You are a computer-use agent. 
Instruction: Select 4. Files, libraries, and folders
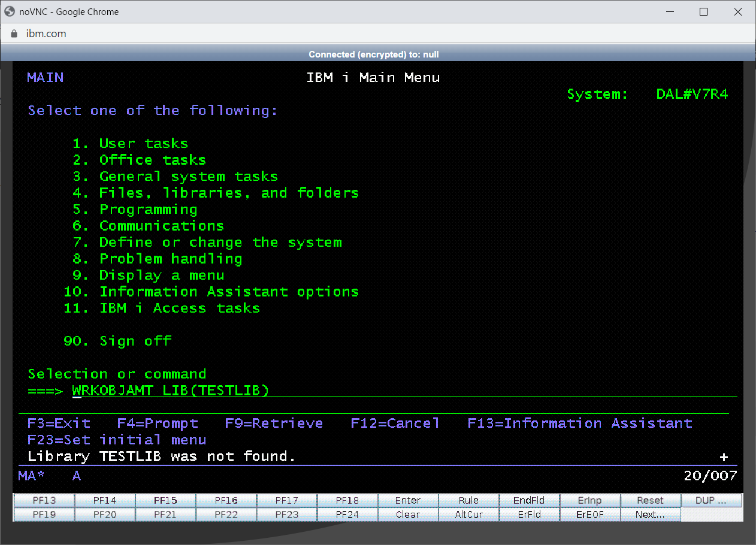click(x=216, y=193)
